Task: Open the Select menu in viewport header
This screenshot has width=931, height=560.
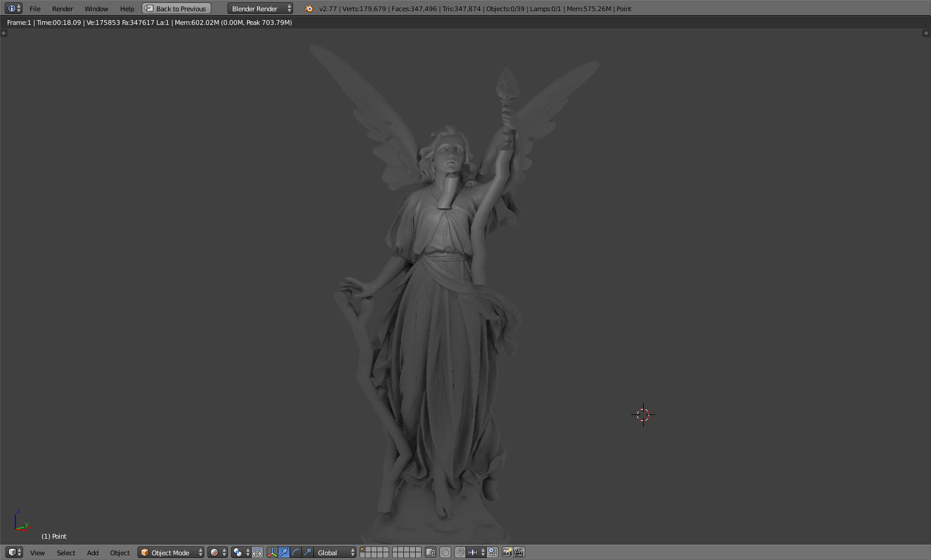Action: 66,552
